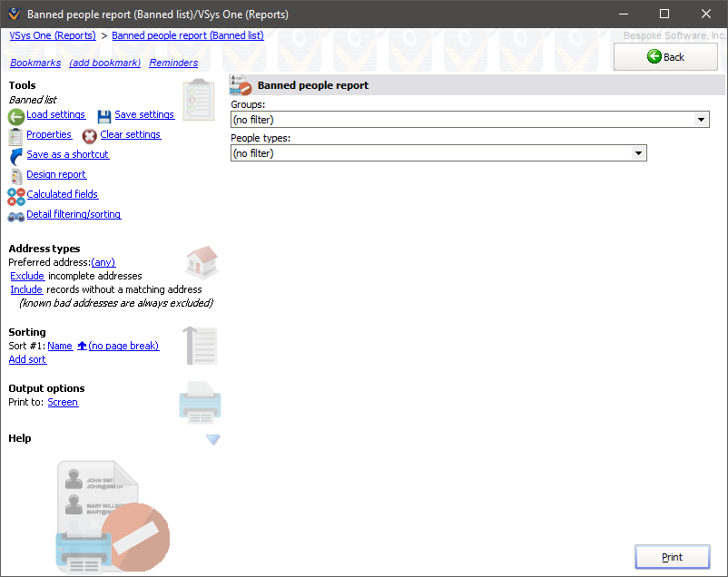The width and height of the screenshot is (728, 577).
Task: Click the ascending sort arrow beside Name
Action: coord(80,346)
